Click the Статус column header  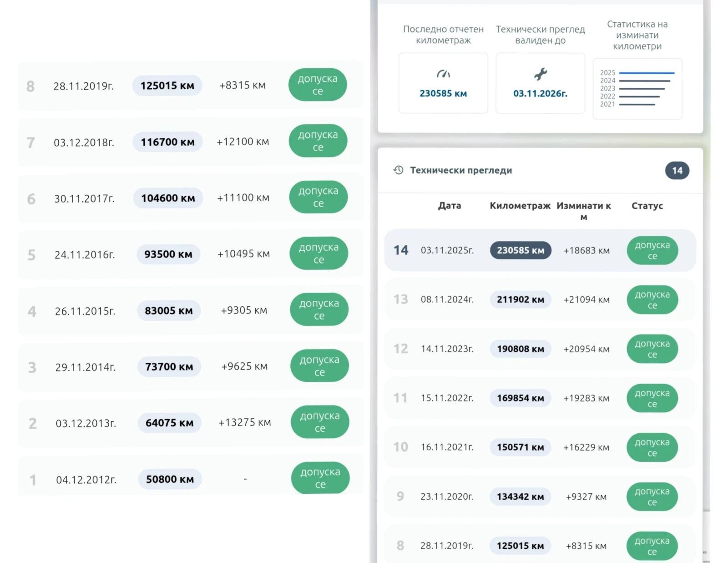point(647,206)
